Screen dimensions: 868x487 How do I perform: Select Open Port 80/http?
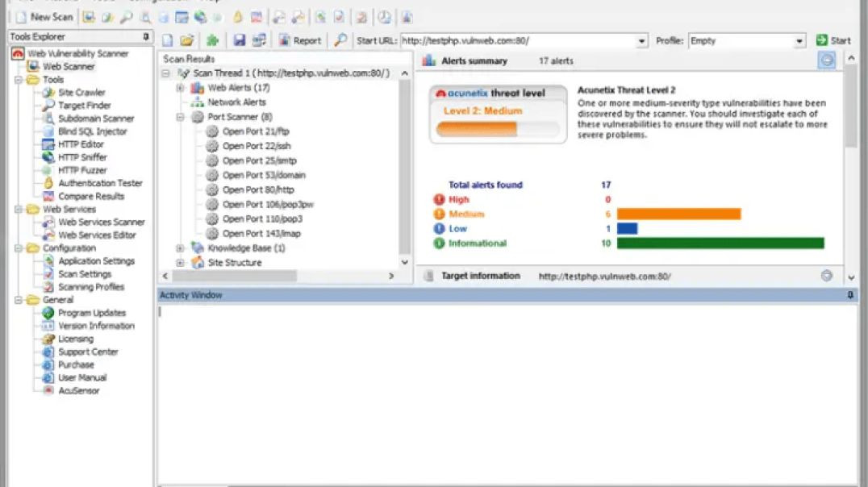pyautogui.click(x=258, y=189)
